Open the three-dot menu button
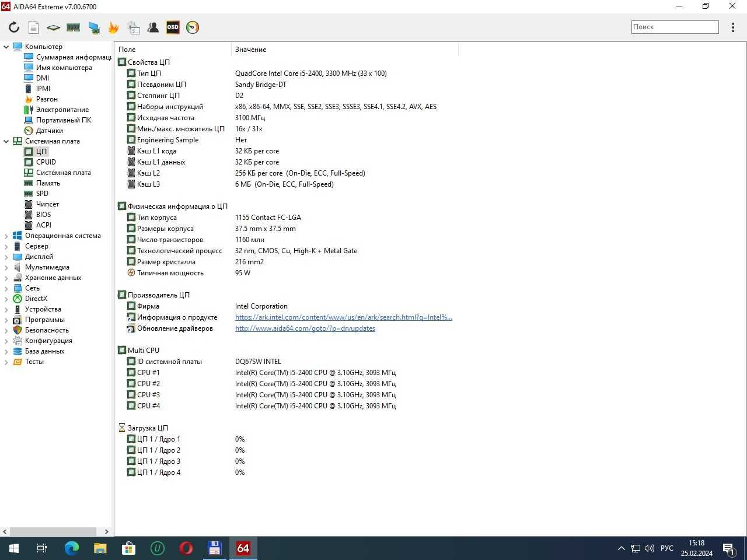The image size is (747, 560). coord(733,27)
